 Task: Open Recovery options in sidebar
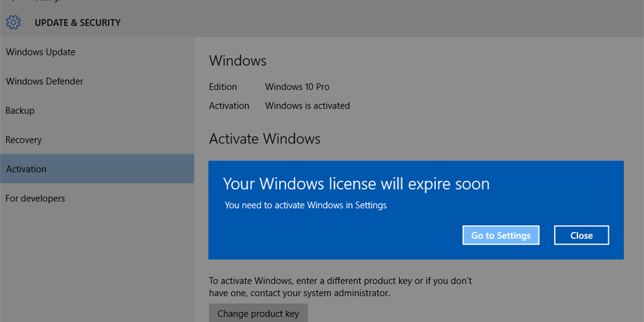click(x=24, y=140)
